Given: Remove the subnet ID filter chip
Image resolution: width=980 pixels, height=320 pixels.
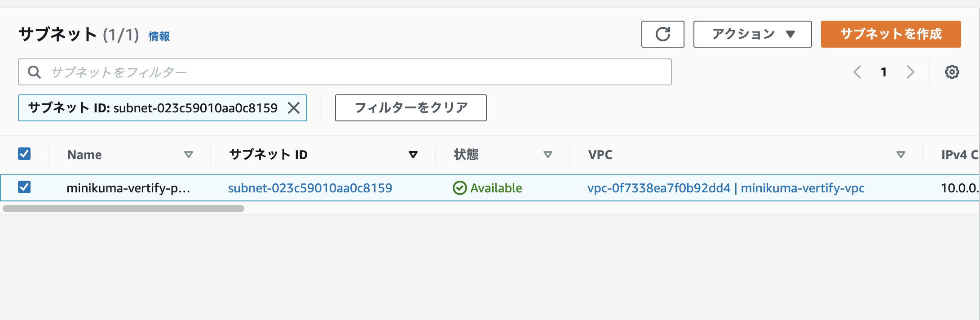Looking at the screenshot, I should (295, 108).
